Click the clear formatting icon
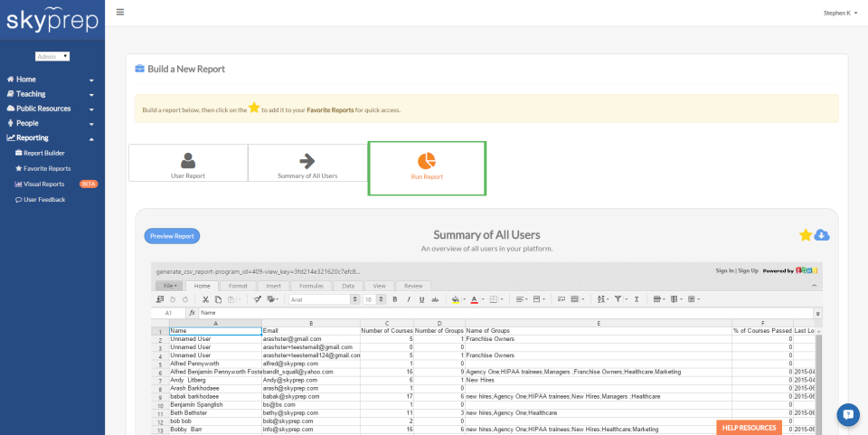The image size is (868, 435). click(271, 299)
